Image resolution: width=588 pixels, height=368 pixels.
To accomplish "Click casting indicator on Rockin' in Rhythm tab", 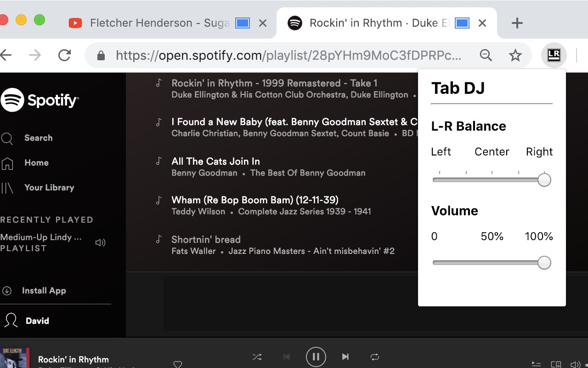I will point(462,23).
